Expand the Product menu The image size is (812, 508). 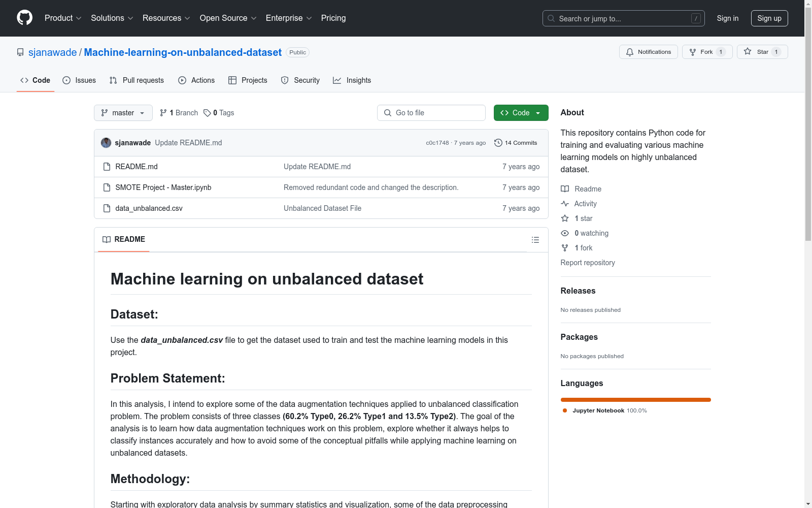(63, 18)
